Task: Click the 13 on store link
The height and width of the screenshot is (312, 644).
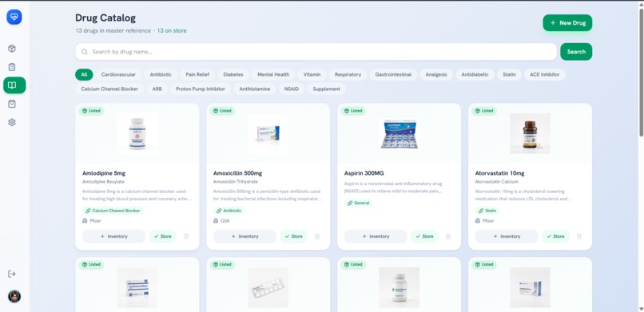Action: point(172,31)
